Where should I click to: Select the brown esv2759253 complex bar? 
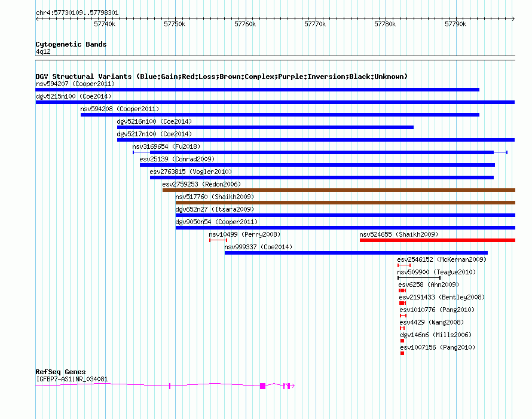pos(338,190)
